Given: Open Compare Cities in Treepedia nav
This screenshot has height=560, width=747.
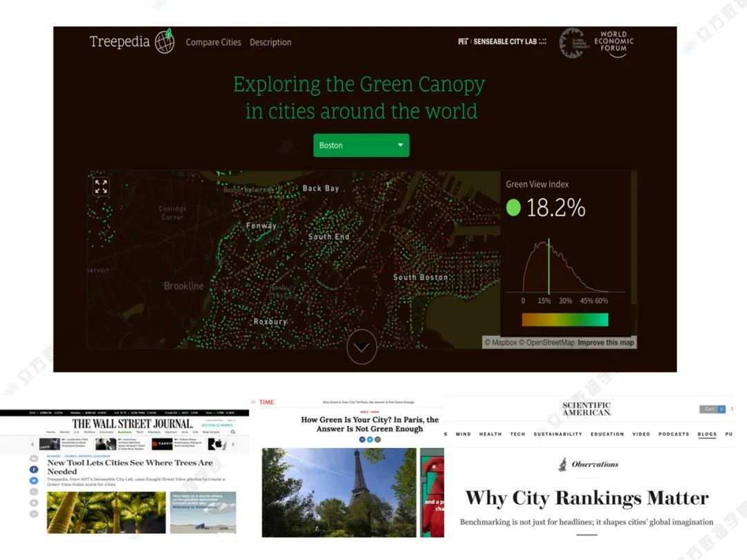Looking at the screenshot, I should coord(214,42).
